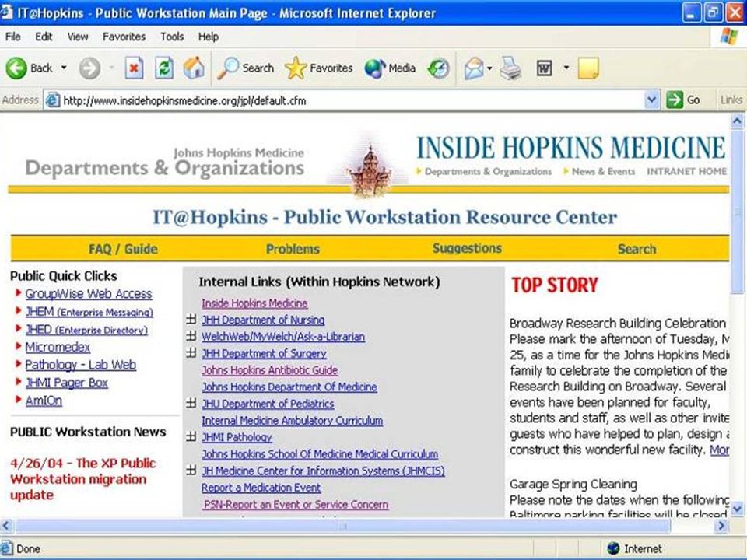Open Johns Hopkins Department Of Medicine link
747x560 pixels.
pos(289,387)
